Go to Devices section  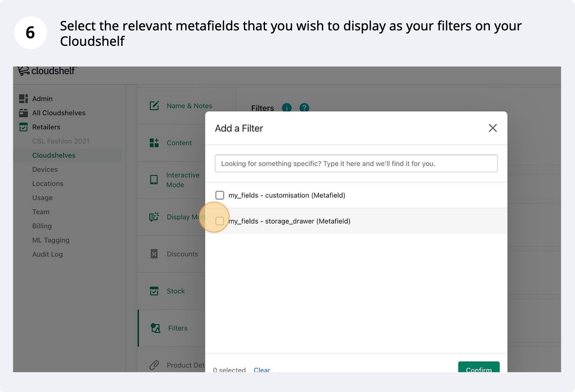click(x=45, y=169)
